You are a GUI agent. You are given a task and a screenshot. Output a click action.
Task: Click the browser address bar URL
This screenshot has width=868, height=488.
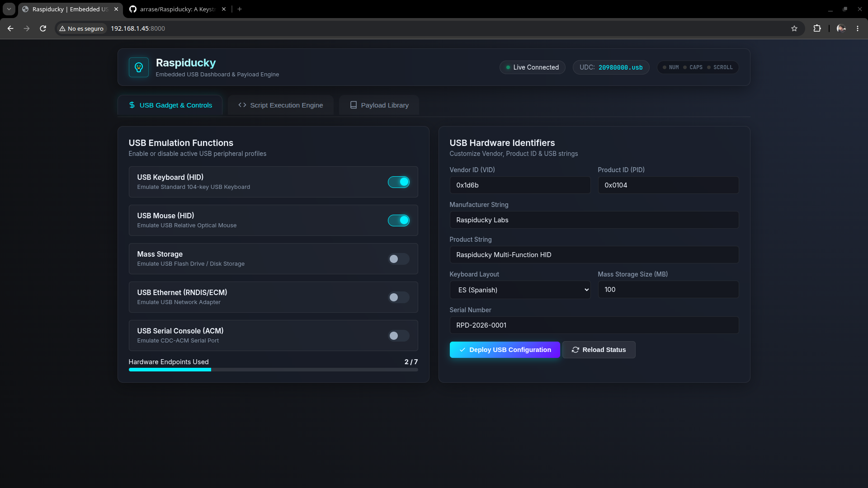click(x=138, y=28)
